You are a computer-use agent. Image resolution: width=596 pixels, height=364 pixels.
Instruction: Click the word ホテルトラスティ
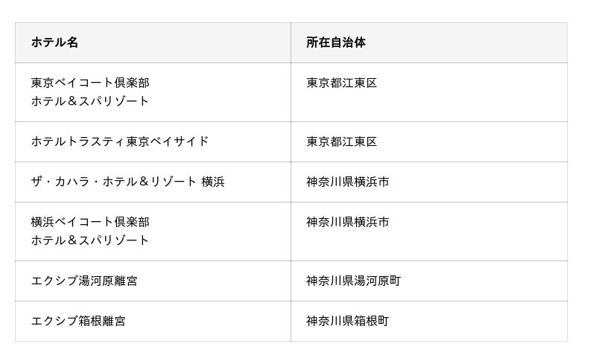click(x=78, y=141)
